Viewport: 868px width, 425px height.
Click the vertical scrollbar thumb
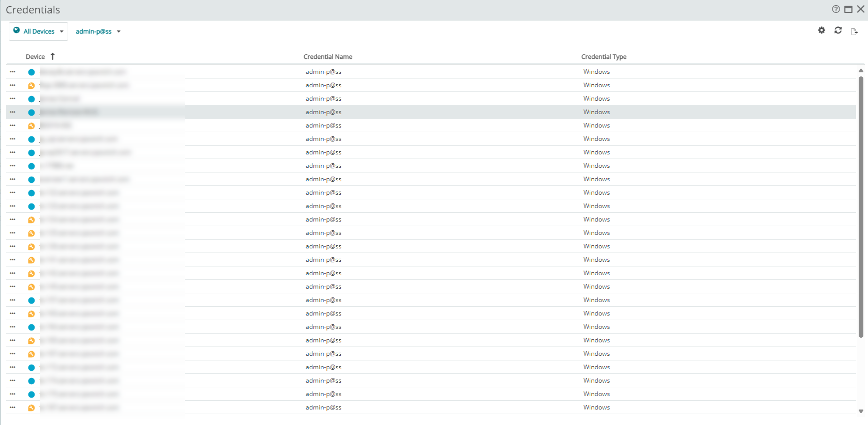[861, 207]
